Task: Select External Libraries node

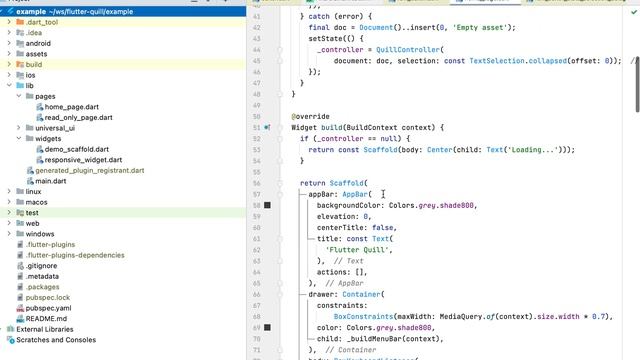Action: coord(44,329)
